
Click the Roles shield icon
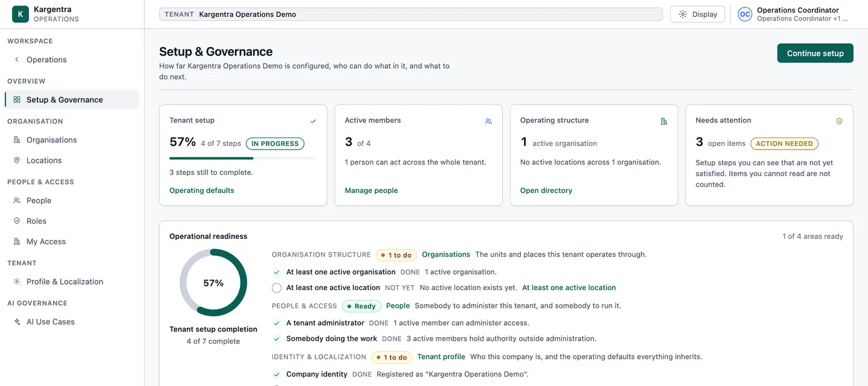click(x=17, y=221)
